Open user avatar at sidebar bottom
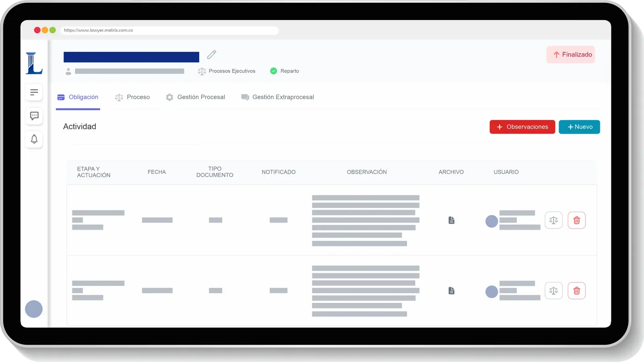 coord(34,309)
